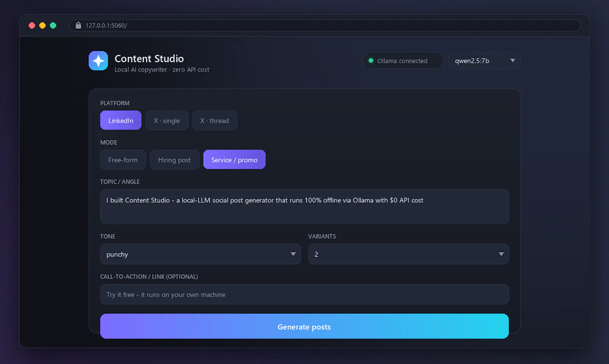This screenshot has width=609, height=364.
Task: Choose the Free-form mode
Action: 123,160
